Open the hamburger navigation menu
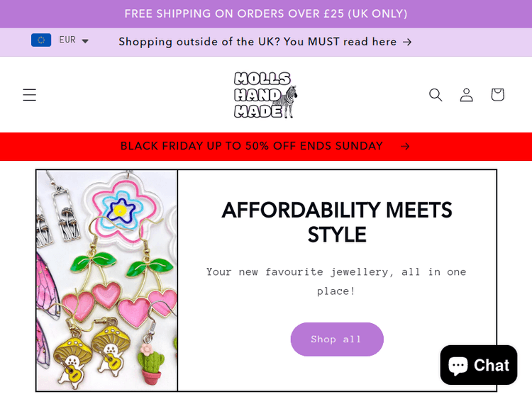This screenshot has height=399, width=532. coord(29,95)
